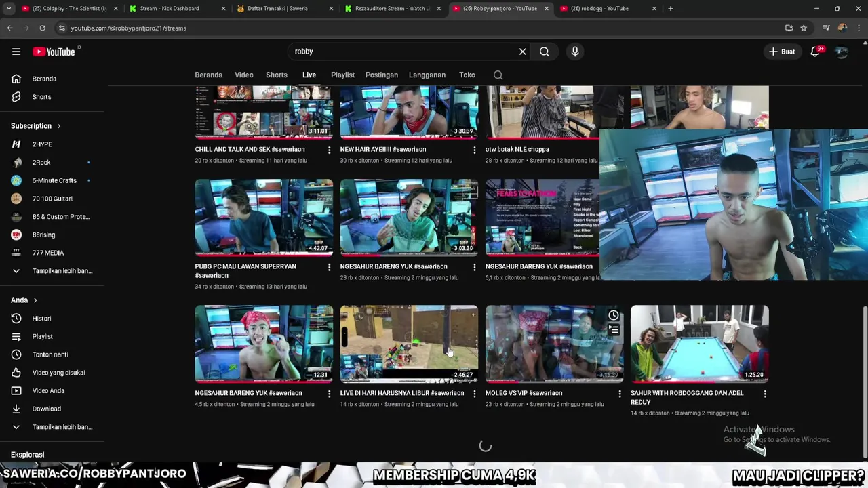Screen dimensions: 868x488
Task: Open options for NEW HAIR AYE video
Action: coord(474,150)
